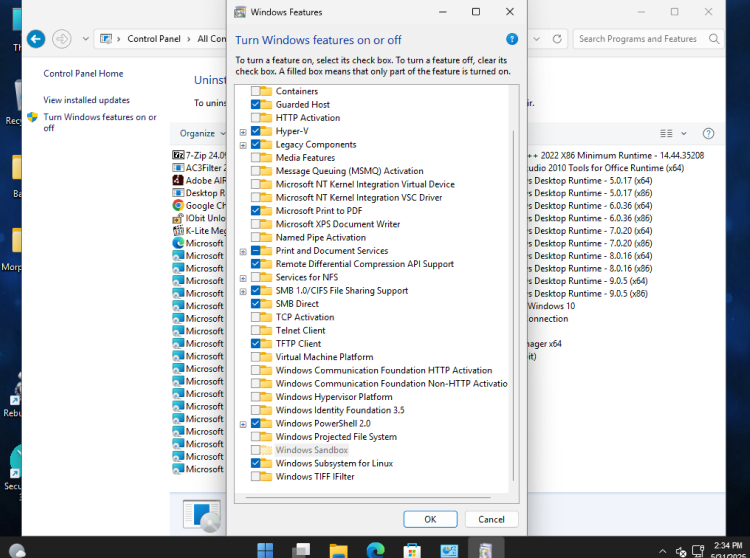Open the view options dropdown arrow
The height and width of the screenshot is (558, 750).
tap(684, 133)
